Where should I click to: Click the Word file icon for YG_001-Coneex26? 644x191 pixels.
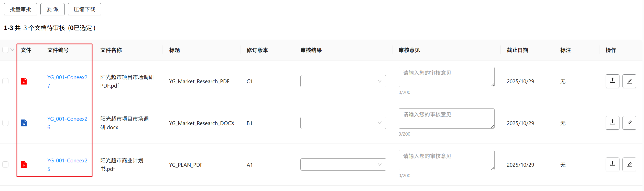[x=24, y=123]
